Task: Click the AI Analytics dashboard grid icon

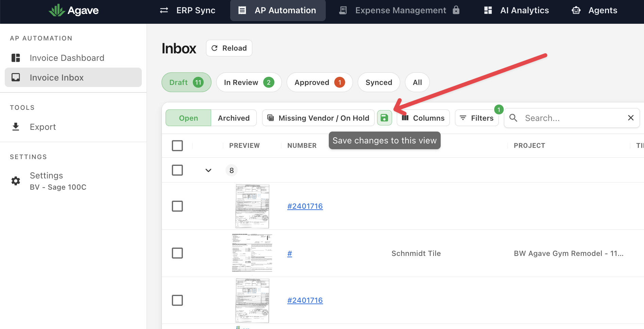Action: (x=488, y=11)
